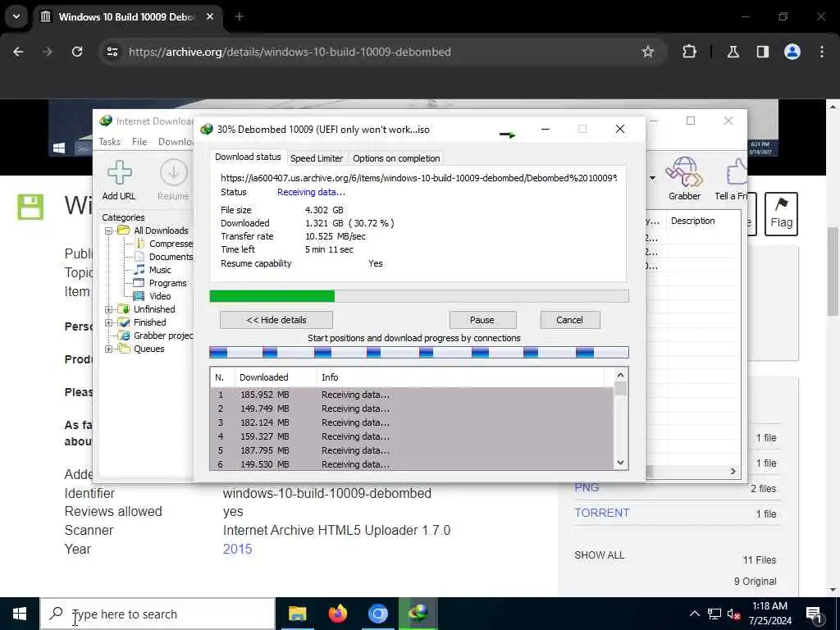
Task: Click the browser address bar URL
Action: coord(290,52)
